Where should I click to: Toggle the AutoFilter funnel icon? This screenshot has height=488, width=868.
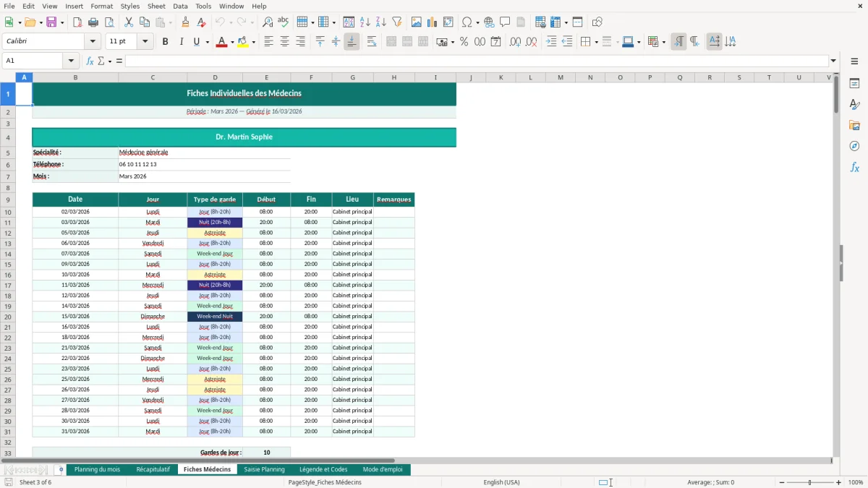[397, 22]
